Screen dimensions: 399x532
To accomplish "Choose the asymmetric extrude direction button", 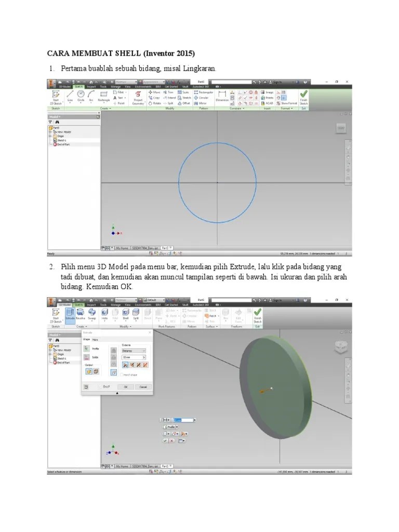I will [145, 365].
